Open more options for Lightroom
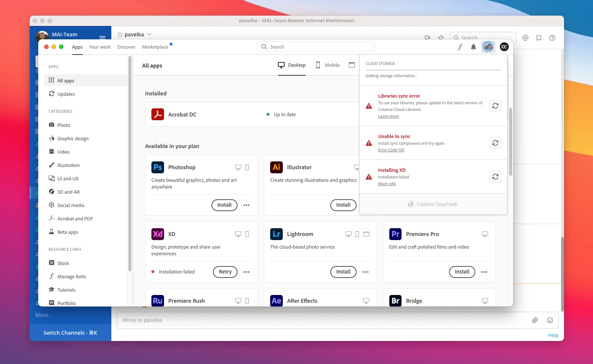Screen dimensions: 593x364 click(366, 272)
